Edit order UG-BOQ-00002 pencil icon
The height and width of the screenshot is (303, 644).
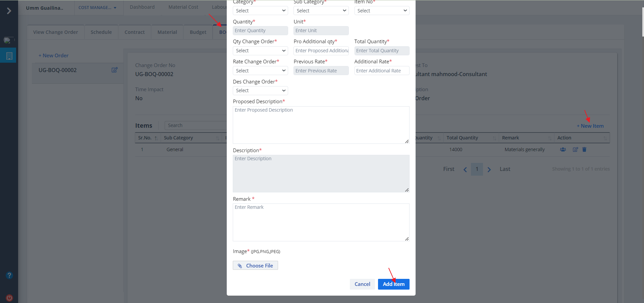tap(114, 70)
